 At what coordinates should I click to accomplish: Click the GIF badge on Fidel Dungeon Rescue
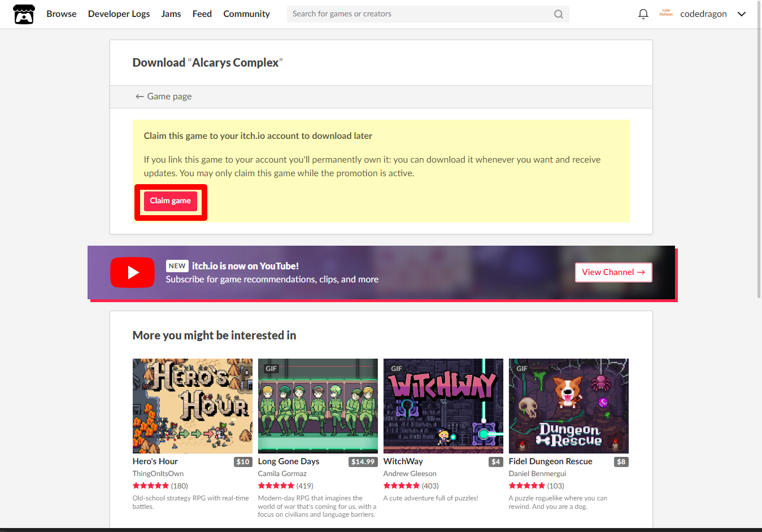(522, 369)
